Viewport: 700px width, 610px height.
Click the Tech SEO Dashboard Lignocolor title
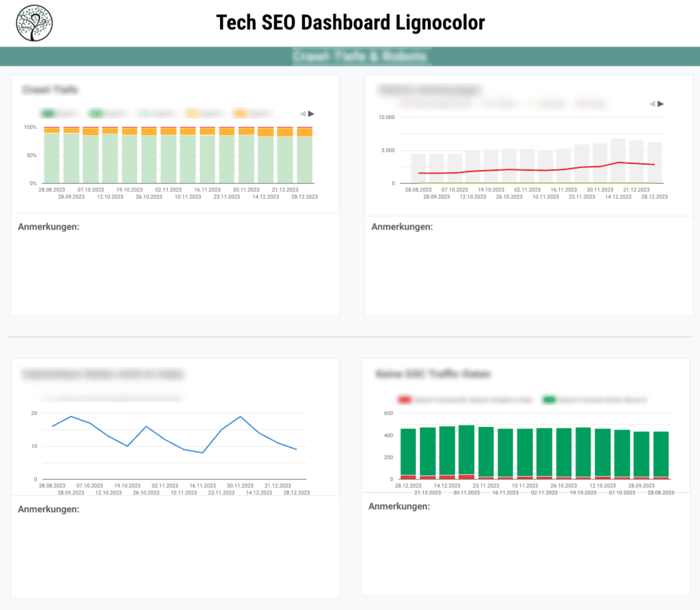coord(351,23)
